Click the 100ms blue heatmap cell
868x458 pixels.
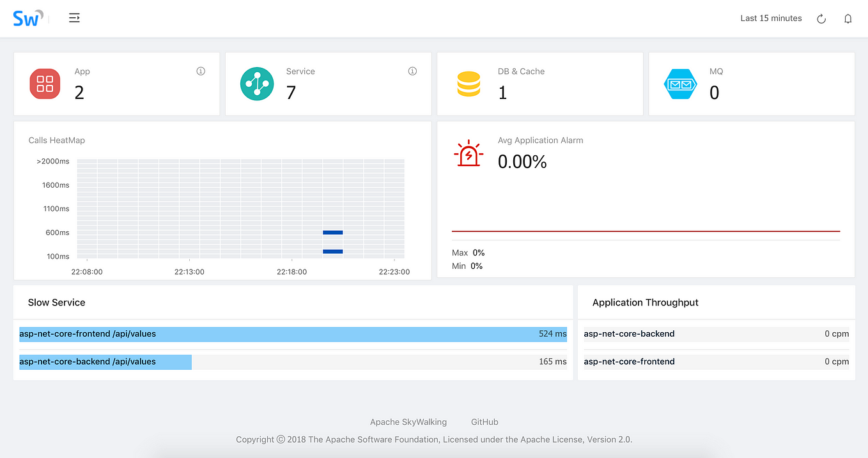[333, 252]
